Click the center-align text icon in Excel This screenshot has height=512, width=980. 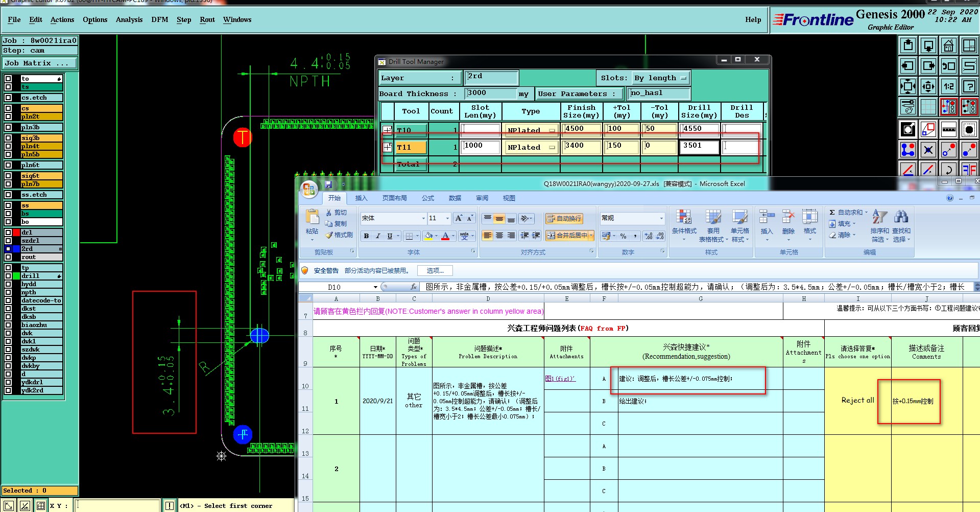499,236
